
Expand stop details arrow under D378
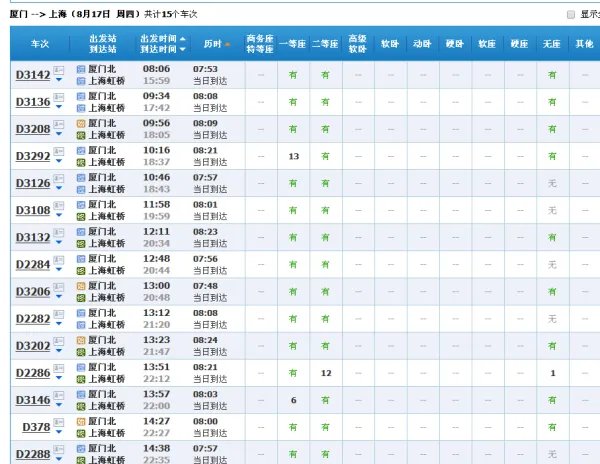tap(59, 432)
